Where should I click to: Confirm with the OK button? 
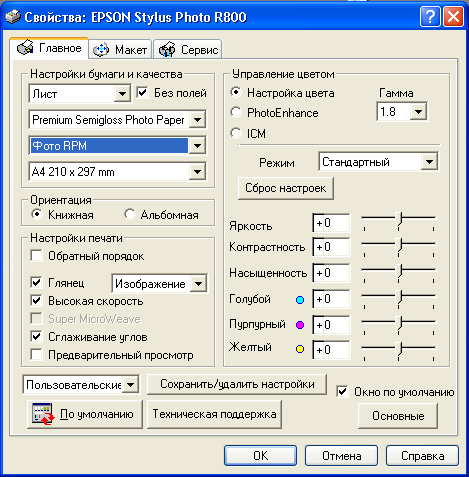click(260, 455)
